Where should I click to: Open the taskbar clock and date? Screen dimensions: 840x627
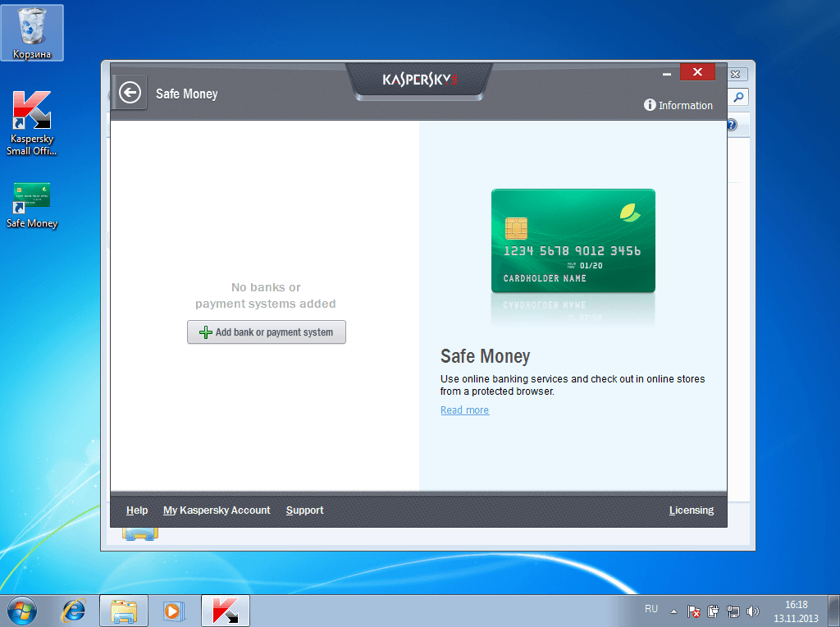[796, 611]
